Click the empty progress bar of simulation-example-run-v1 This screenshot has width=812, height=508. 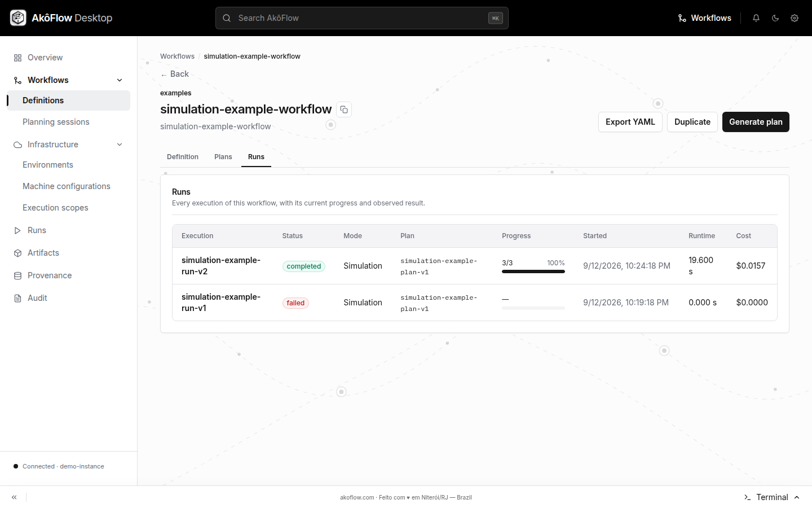(x=533, y=308)
